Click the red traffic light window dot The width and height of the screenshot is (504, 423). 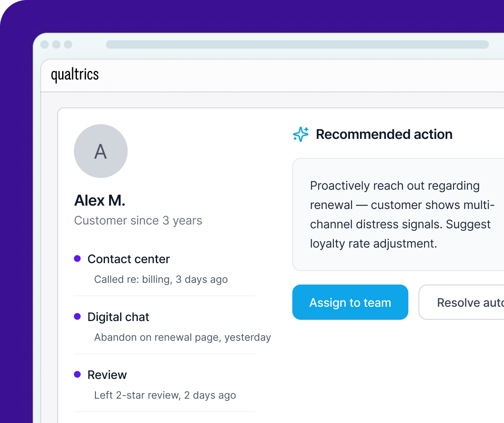click(44, 44)
